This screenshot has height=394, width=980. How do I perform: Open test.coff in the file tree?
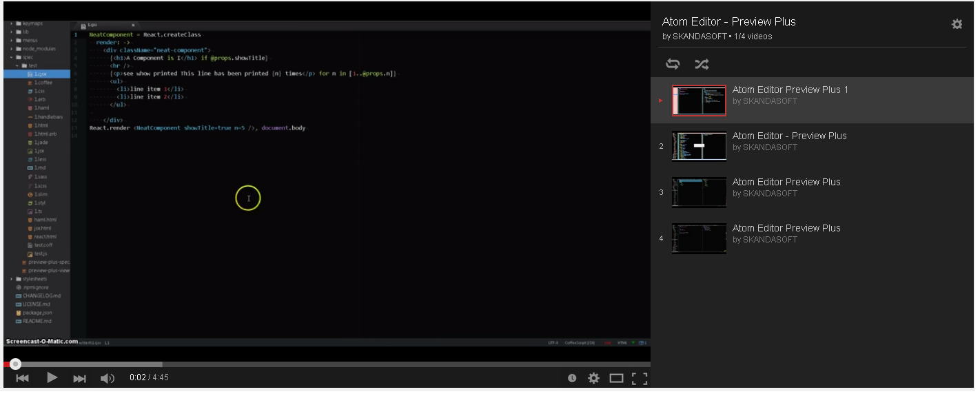39,245
